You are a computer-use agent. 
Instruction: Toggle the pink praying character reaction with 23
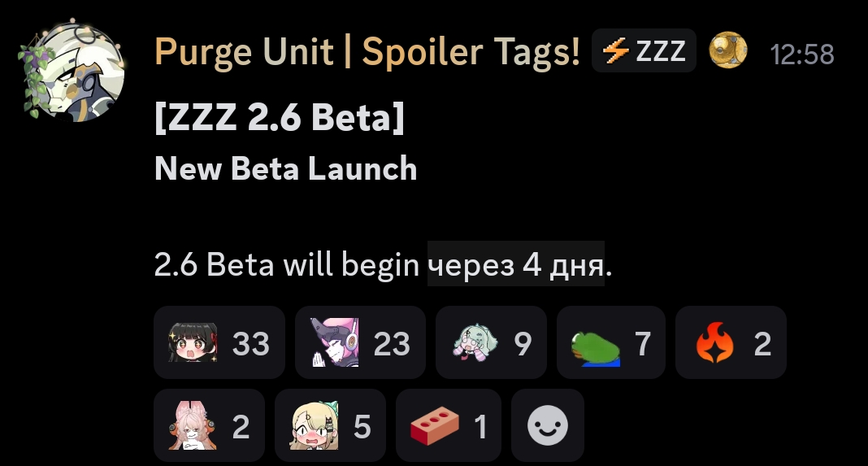tap(360, 342)
